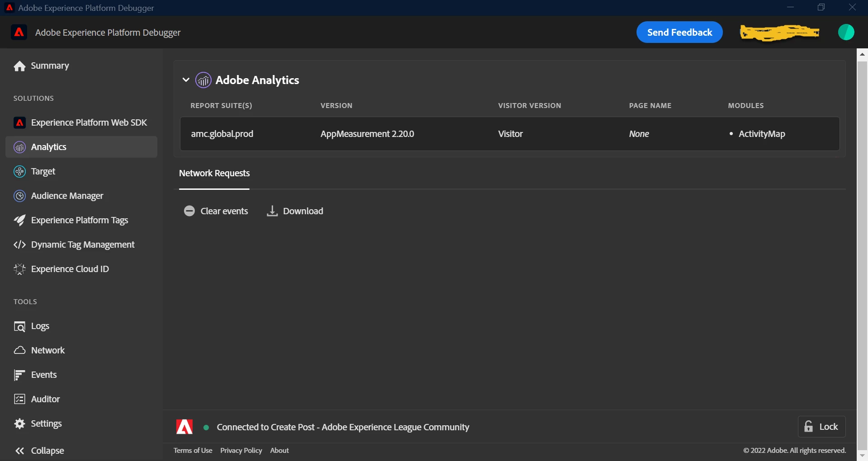Click the padlock icon on Lock

tap(809, 427)
